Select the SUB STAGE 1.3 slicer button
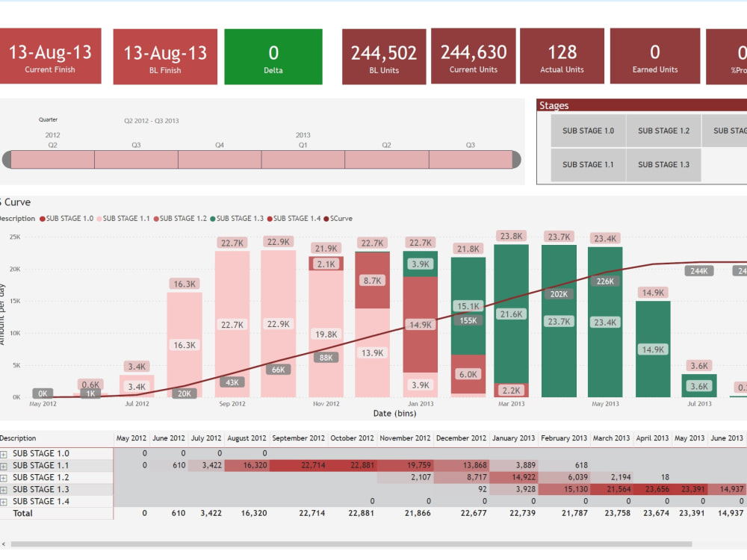The image size is (747, 560). [663, 165]
